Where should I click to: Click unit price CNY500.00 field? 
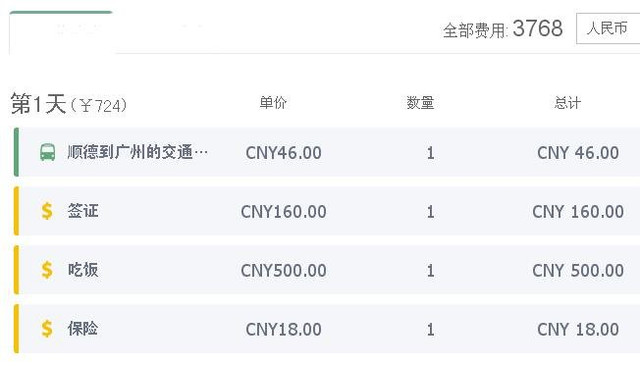[x=283, y=271]
